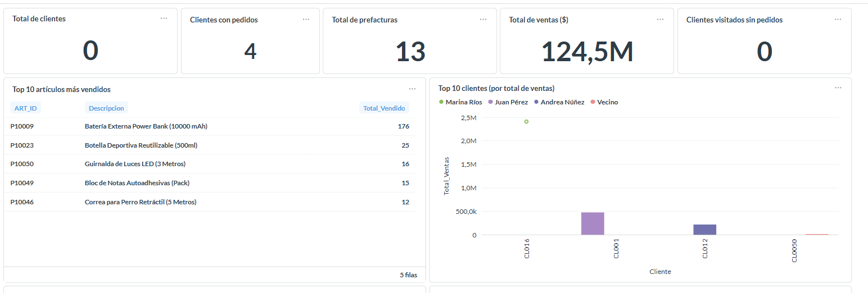Click the purple bar for client CL001

pyautogui.click(x=593, y=223)
